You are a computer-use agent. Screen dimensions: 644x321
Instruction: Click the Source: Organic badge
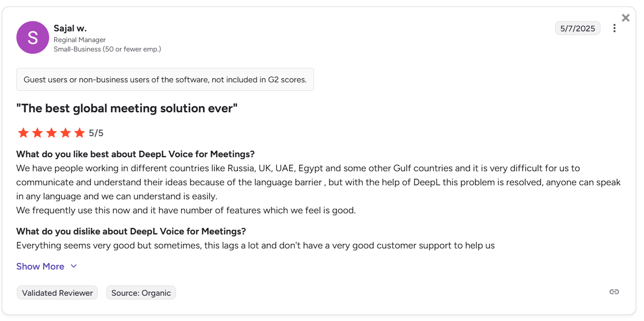click(x=141, y=292)
